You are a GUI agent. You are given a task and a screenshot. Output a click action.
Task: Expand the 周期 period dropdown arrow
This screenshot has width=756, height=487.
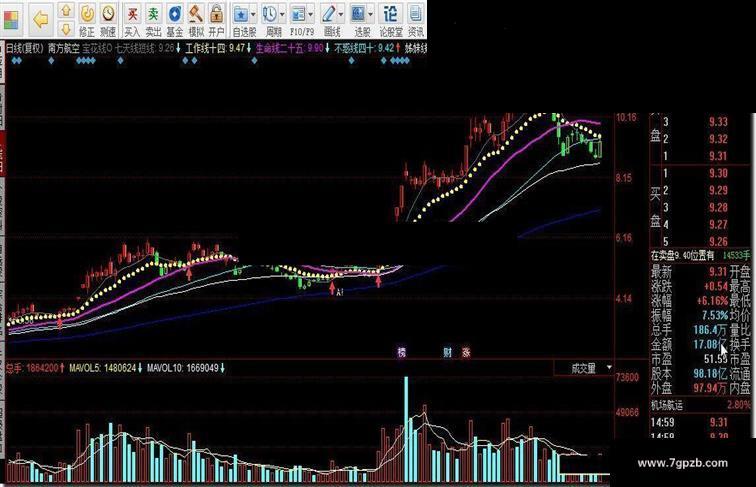pyautogui.click(x=283, y=14)
